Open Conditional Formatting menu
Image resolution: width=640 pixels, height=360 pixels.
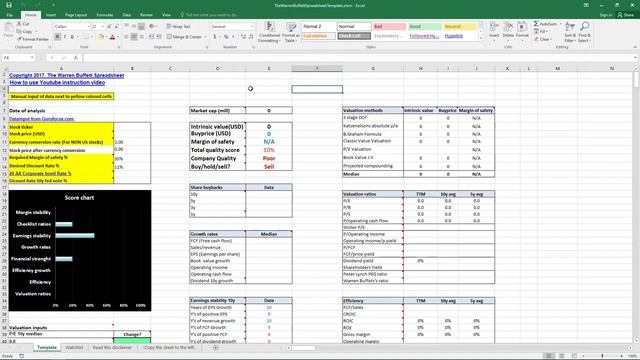269,32
